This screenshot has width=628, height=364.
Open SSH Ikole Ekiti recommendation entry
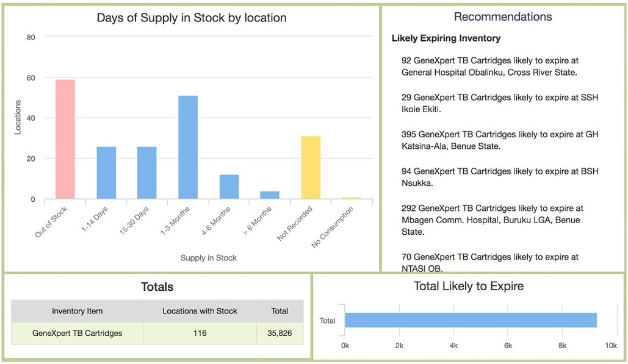[494, 103]
